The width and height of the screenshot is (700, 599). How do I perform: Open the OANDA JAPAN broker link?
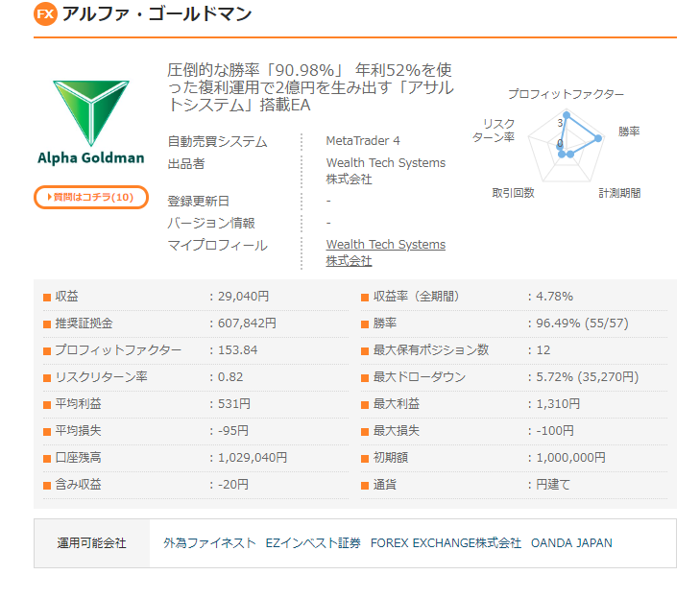571,543
